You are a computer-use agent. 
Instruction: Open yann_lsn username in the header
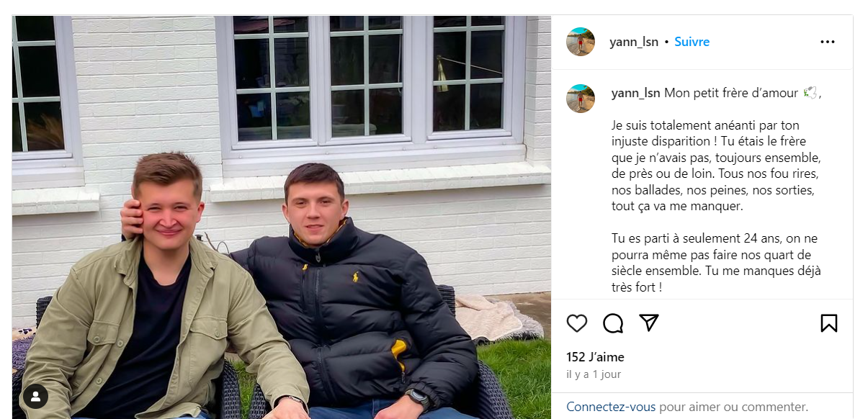pyautogui.click(x=634, y=42)
